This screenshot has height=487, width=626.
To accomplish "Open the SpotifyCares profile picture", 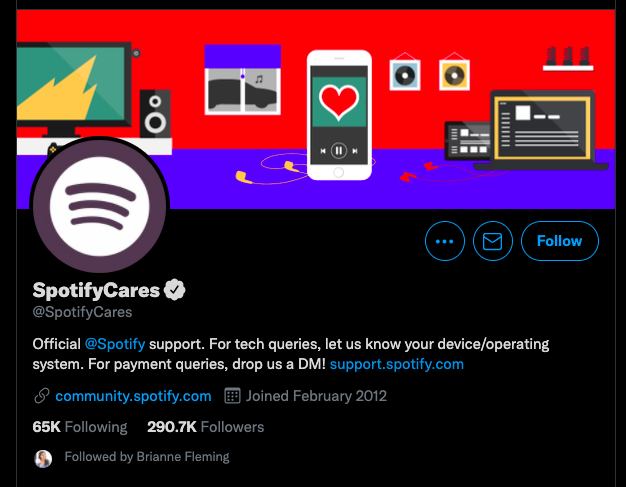I will (x=99, y=206).
